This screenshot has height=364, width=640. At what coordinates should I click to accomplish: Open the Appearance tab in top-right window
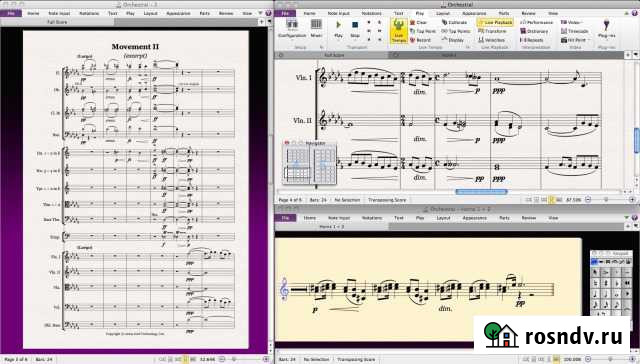coord(474,13)
